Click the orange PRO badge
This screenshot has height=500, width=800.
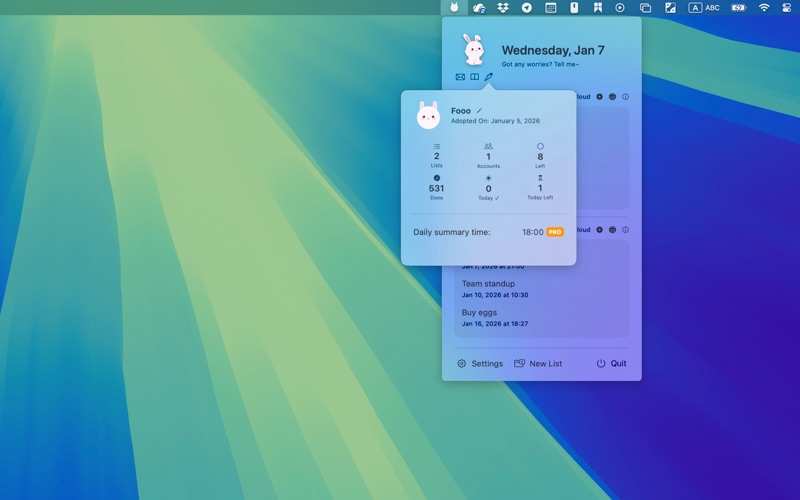pyautogui.click(x=555, y=232)
